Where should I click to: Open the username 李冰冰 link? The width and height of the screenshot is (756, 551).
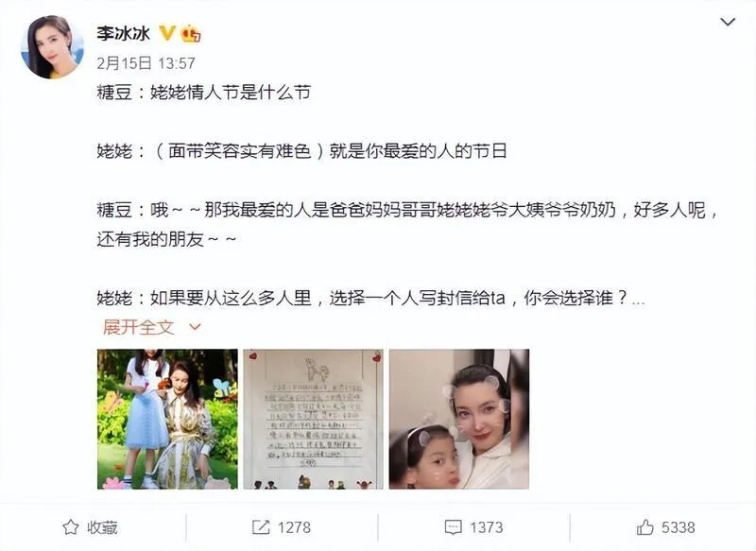[124, 33]
